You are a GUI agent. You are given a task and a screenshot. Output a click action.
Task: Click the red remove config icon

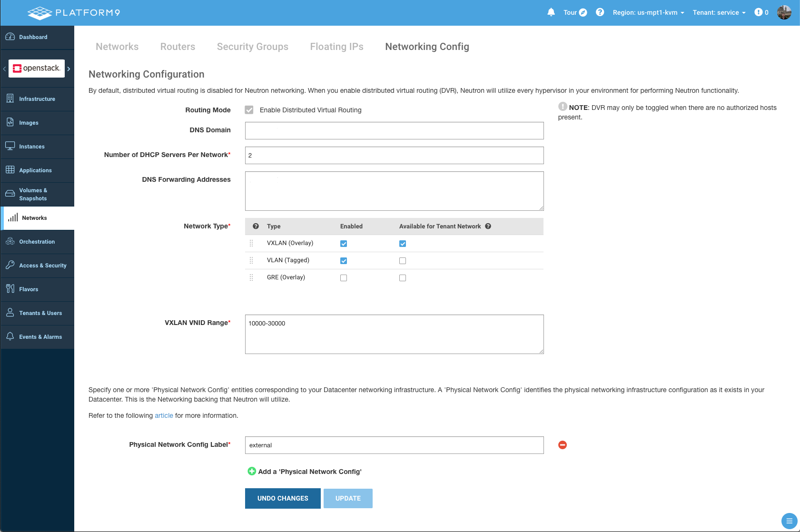(563, 445)
